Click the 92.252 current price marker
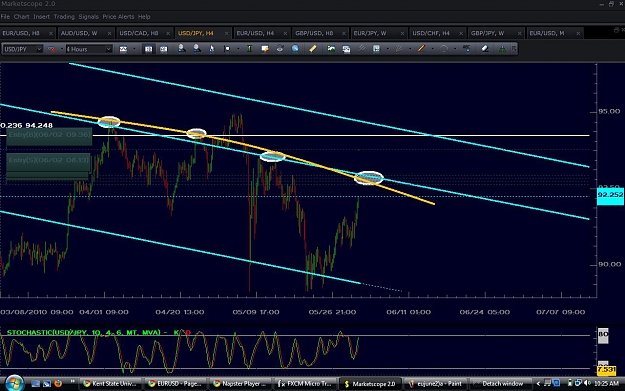 [610, 195]
